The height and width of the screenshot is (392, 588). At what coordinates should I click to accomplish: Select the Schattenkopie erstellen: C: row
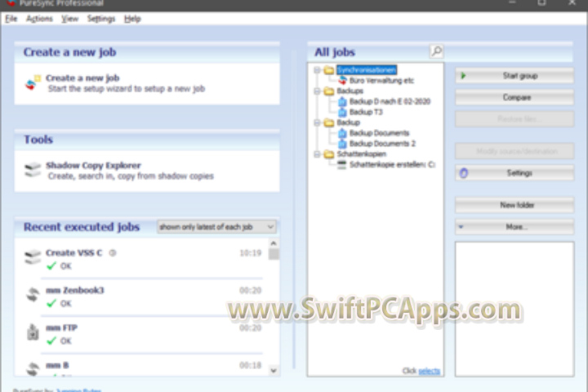392,164
